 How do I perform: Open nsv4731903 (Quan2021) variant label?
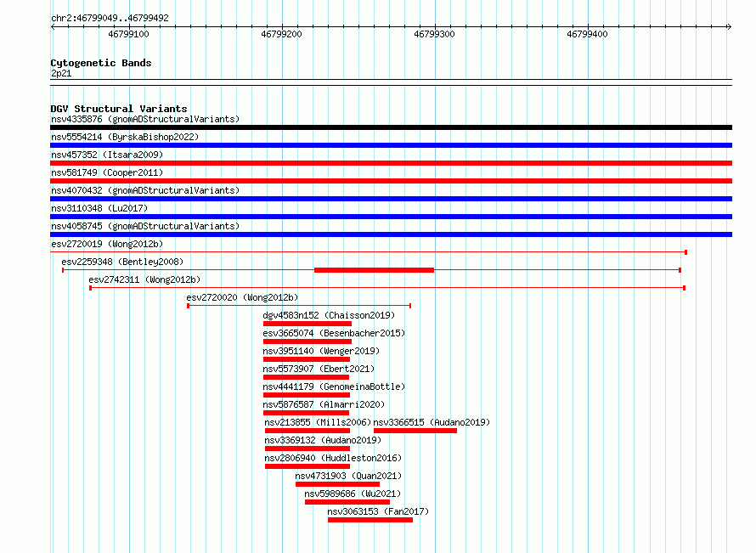348,476
